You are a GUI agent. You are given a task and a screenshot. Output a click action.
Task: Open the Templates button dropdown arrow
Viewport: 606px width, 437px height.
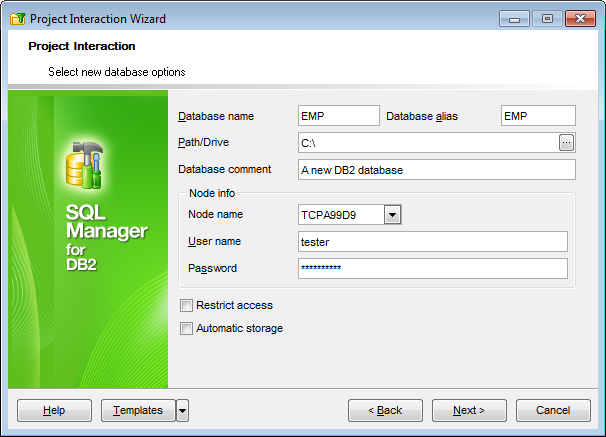182,410
